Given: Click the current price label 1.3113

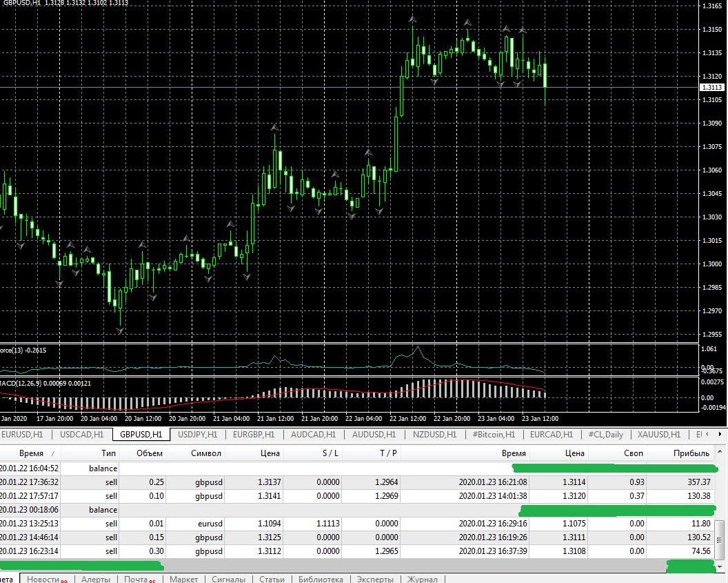Looking at the screenshot, I should pyautogui.click(x=711, y=88).
